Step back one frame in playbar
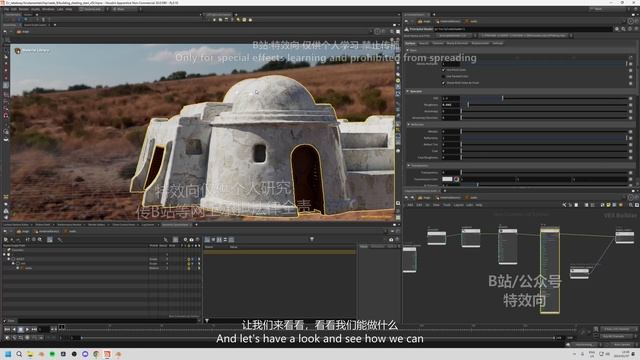The width and height of the screenshot is (640, 360). (14, 329)
